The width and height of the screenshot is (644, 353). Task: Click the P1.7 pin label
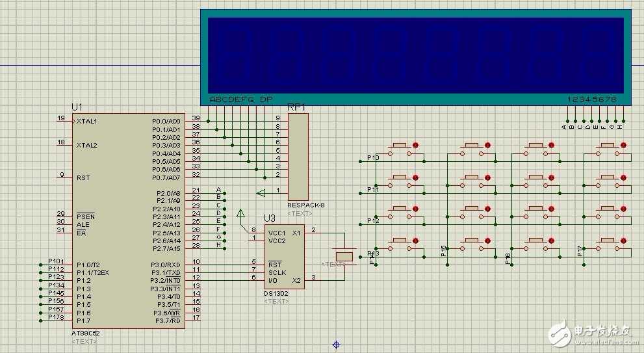click(x=83, y=320)
